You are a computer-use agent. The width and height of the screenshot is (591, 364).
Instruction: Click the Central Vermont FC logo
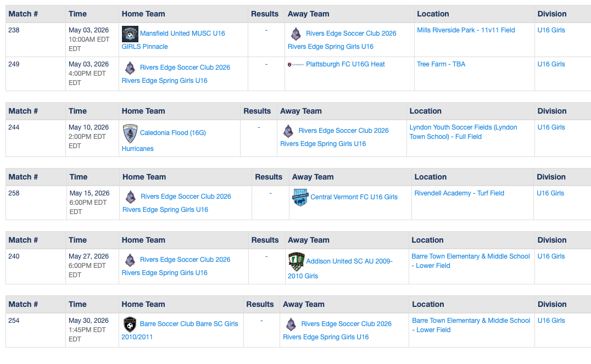(300, 197)
